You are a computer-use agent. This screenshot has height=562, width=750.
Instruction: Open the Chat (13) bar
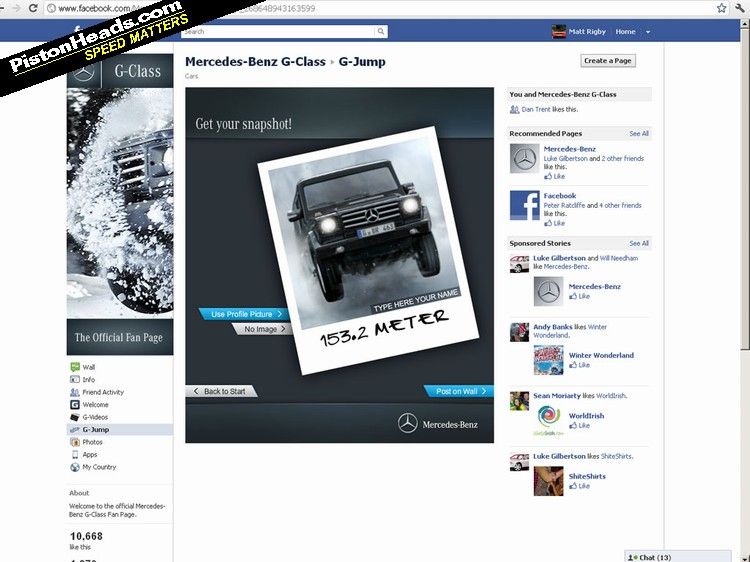678,557
